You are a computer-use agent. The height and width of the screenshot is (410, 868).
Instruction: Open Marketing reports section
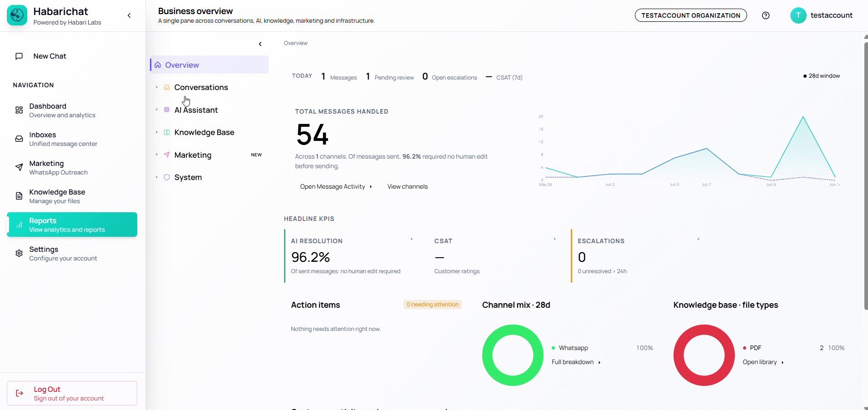coord(210,155)
